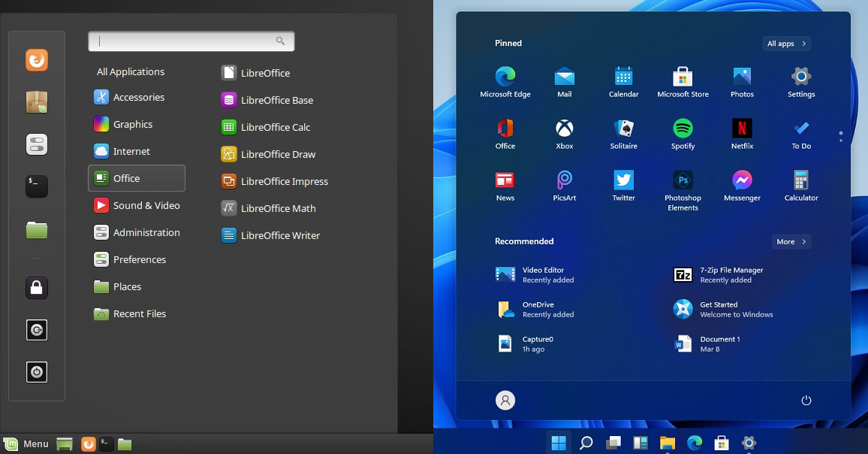Click the lock screen icon in the sidebar
The image size is (868, 454).
point(37,287)
